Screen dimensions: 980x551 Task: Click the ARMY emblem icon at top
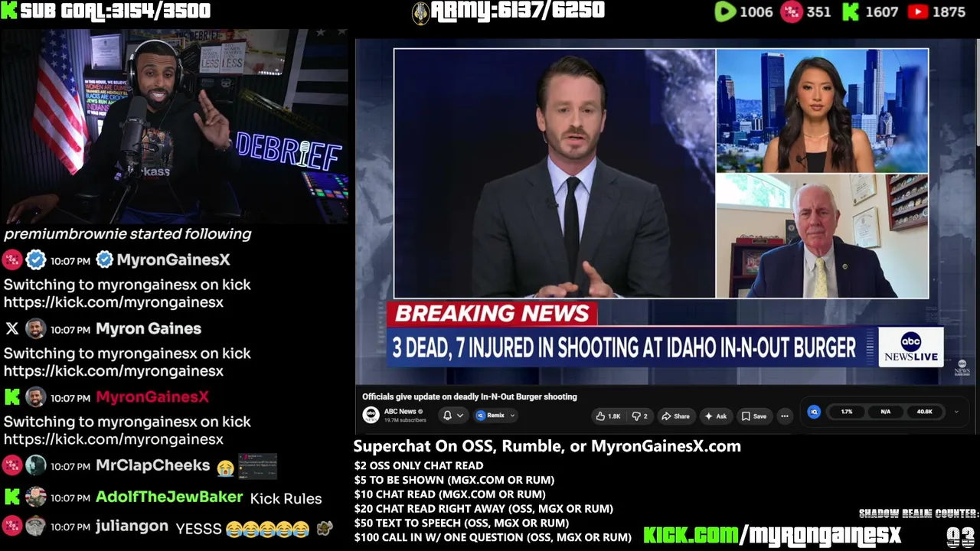420,13
